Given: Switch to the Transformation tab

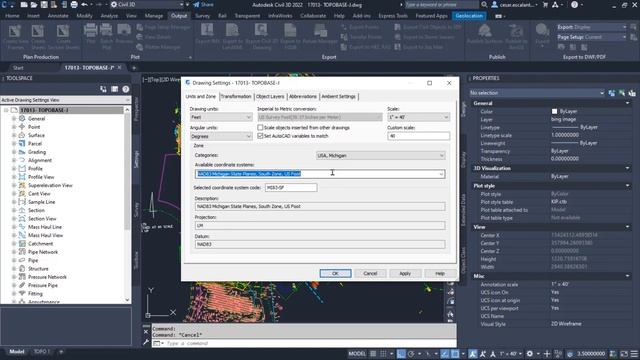Looking at the screenshot, I should 236,96.
